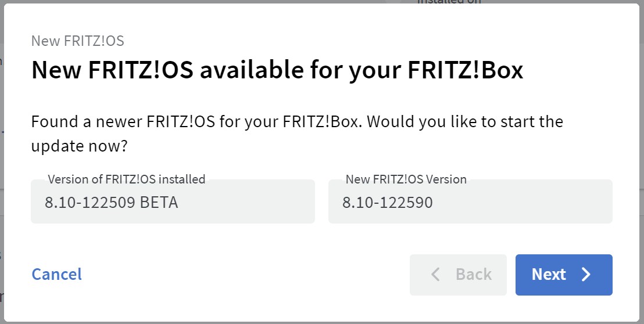Click the "Version of FRITZ!OS installed" label
Screen dimensions: 644x324
(126, 179)
